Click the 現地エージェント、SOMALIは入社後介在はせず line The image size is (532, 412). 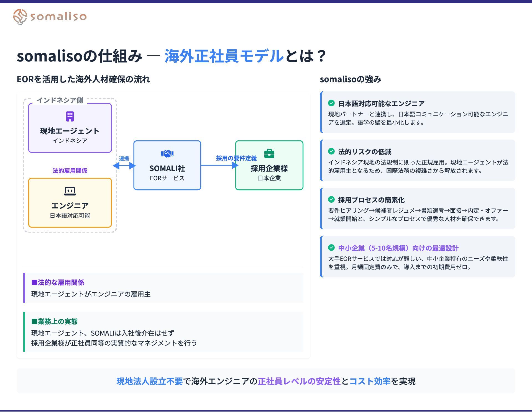point(103,333)
